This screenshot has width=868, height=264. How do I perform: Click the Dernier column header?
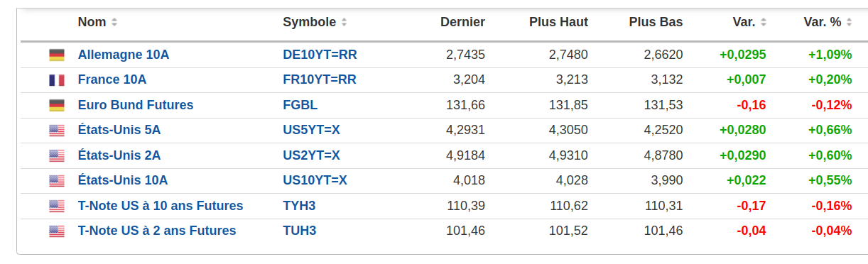point(462,22)
